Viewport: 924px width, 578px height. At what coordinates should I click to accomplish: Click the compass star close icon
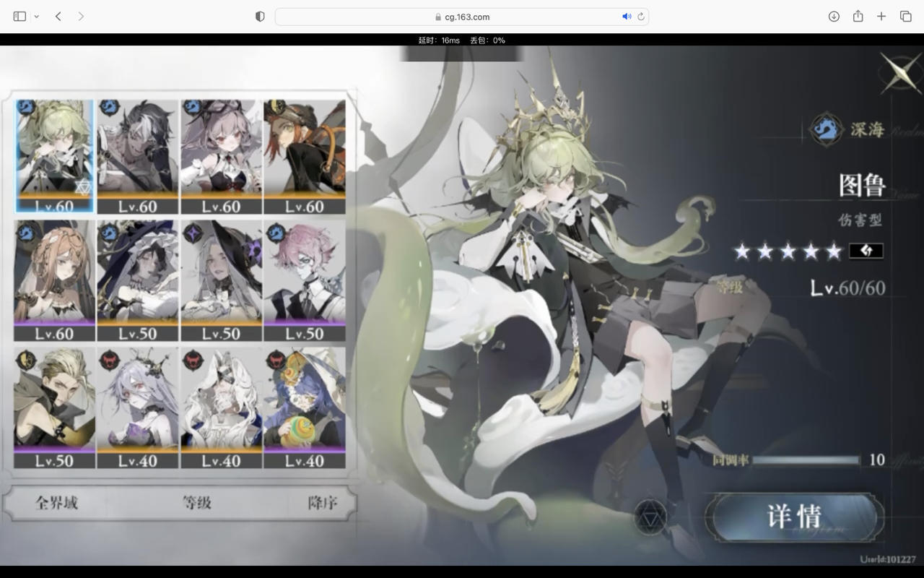click(x=899, y=72)
